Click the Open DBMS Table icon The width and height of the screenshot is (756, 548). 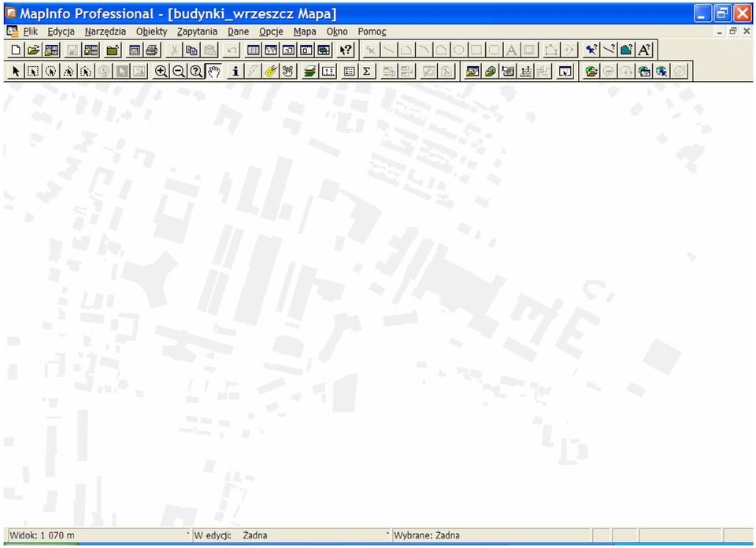[x=591, y=72]
